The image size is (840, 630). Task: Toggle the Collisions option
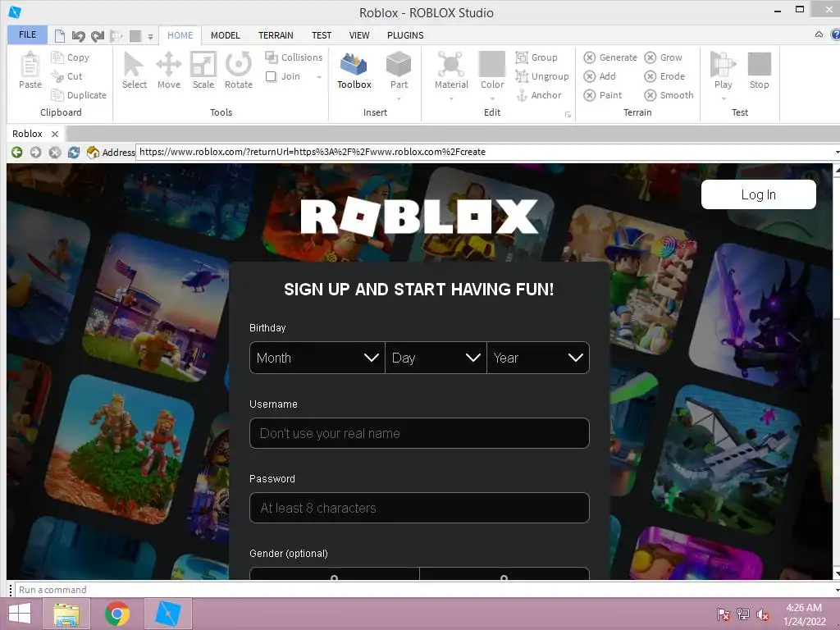pyautogui.click(x=294, y=57)
